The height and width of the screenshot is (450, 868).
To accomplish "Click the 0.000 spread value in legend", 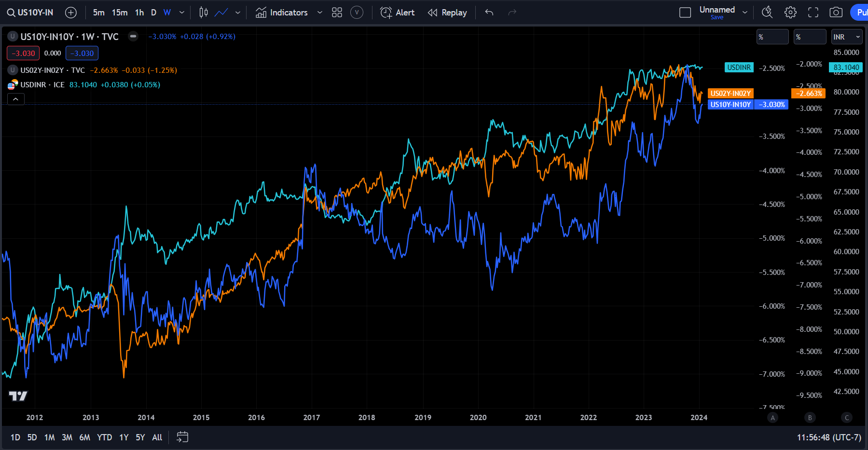I will (53, 53).
